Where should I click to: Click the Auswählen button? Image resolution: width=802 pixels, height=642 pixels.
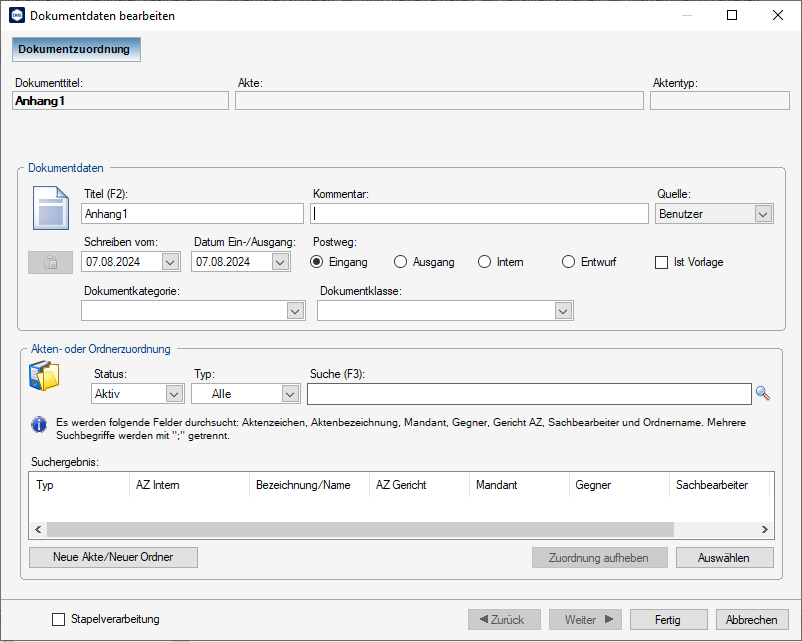coord(724,558)
